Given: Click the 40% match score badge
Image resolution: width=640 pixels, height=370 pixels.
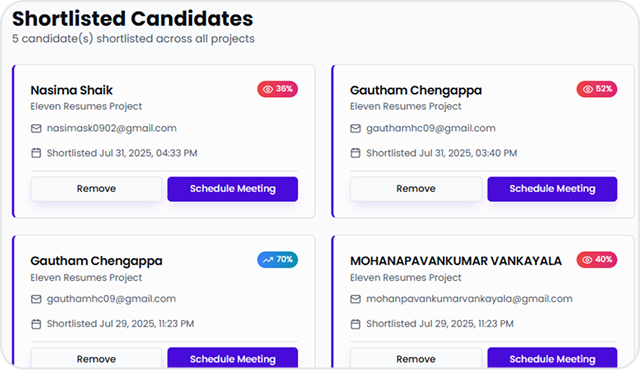Looking at the screenshot, I should [x=597, y=259].
